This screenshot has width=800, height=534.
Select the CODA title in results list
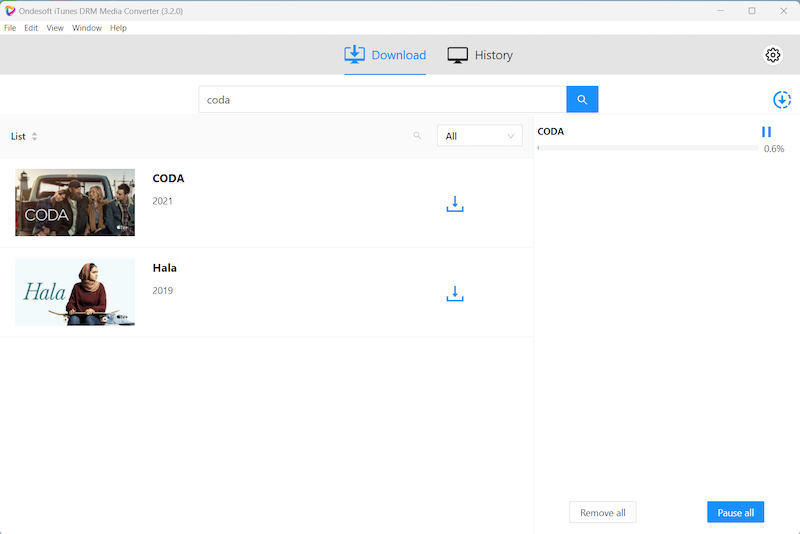pyautogui.click(x=168, y=179)
